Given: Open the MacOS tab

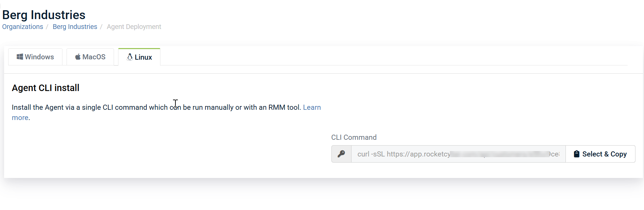Looking at the screenshot, I should 90,57.
